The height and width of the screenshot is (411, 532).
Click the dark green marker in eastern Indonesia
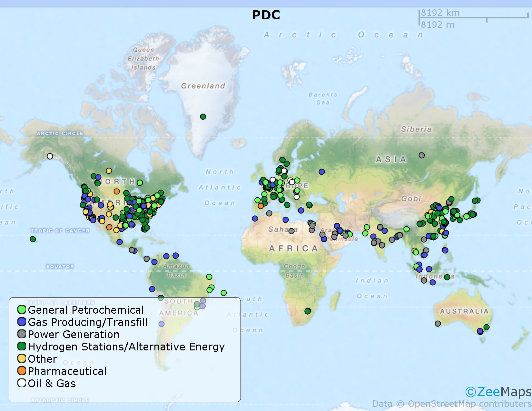(447, 277)
